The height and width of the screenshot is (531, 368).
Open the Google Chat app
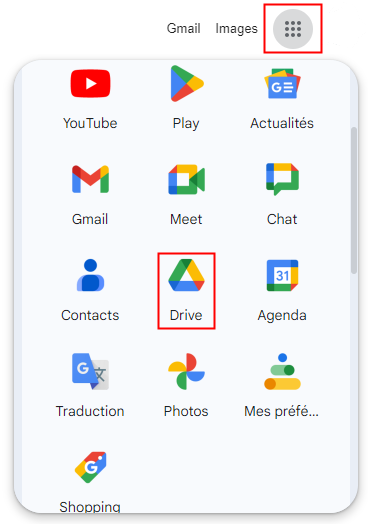click(282, 195)
